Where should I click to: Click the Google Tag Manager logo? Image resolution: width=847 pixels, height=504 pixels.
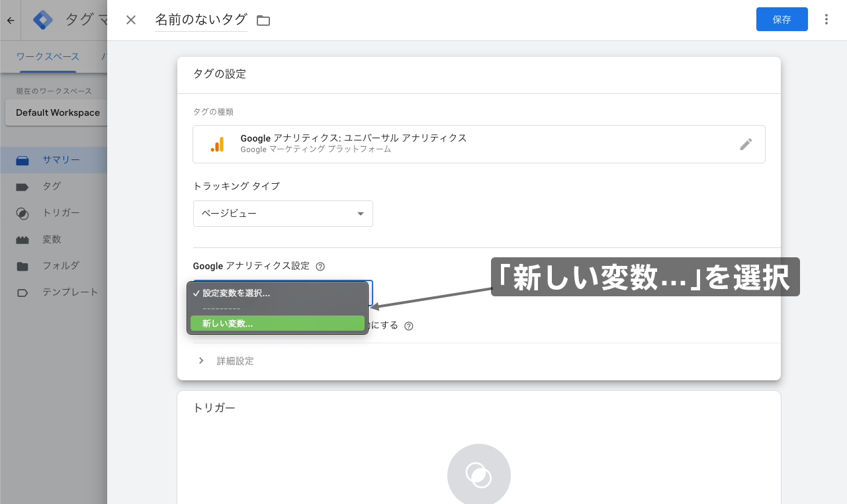click(42, 20)
